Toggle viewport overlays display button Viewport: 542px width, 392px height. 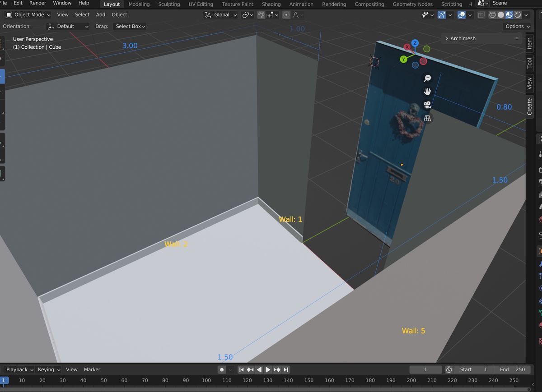click(461, 15)
